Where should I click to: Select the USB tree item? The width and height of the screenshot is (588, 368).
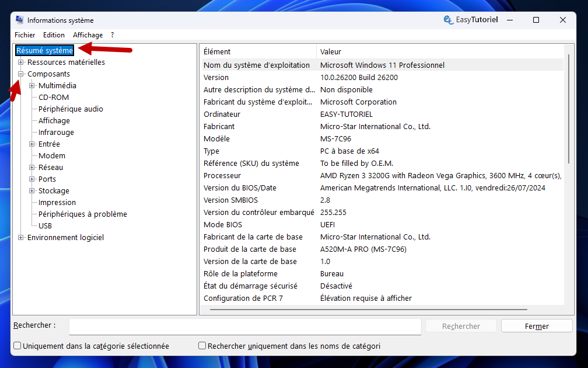pyautogui.click(x=45, y=225)
